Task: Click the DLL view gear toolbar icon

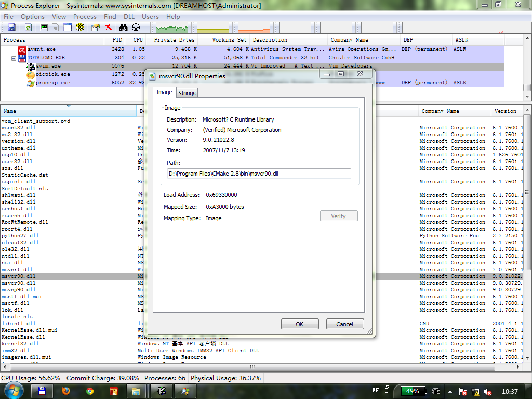Action: [x=79, y=28]
